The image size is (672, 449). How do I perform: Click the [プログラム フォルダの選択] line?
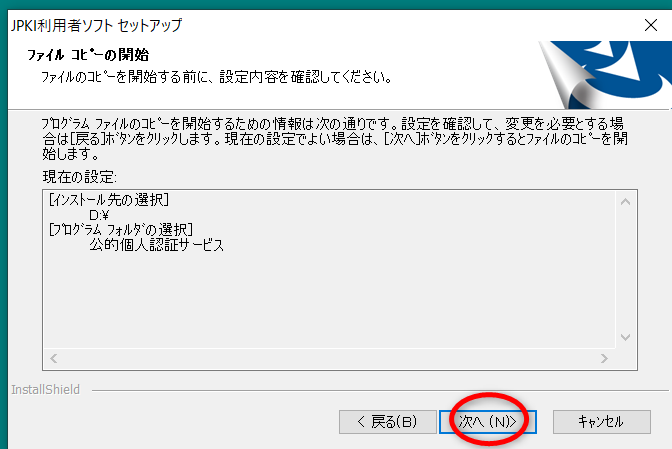tap(121, 230)
